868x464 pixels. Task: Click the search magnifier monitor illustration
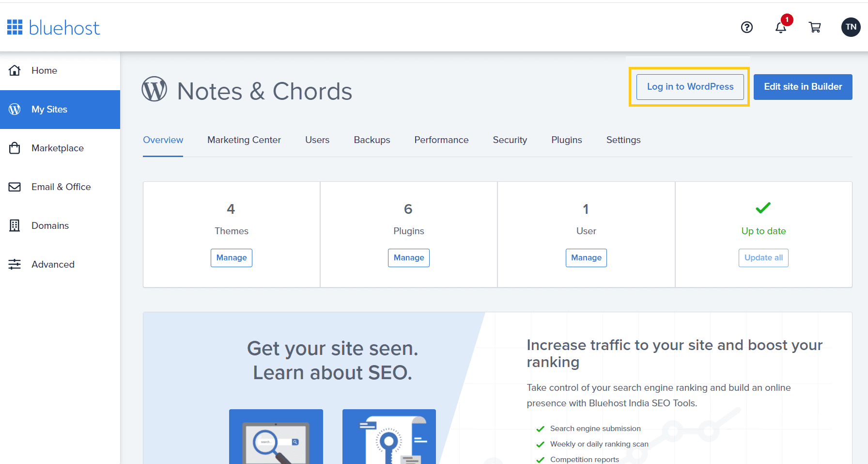tap(276, 436)
